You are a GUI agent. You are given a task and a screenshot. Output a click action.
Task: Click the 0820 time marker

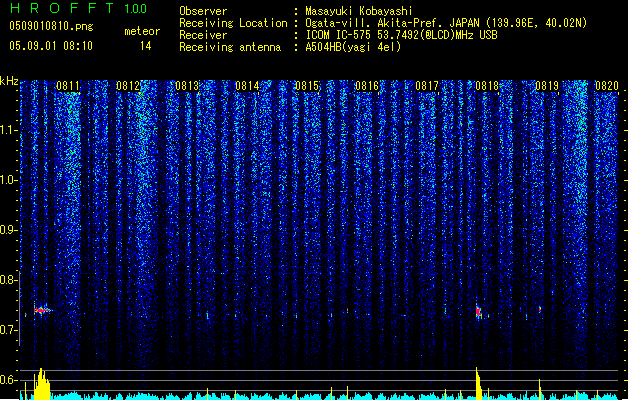pyautogui.click(x=607, y=86)
